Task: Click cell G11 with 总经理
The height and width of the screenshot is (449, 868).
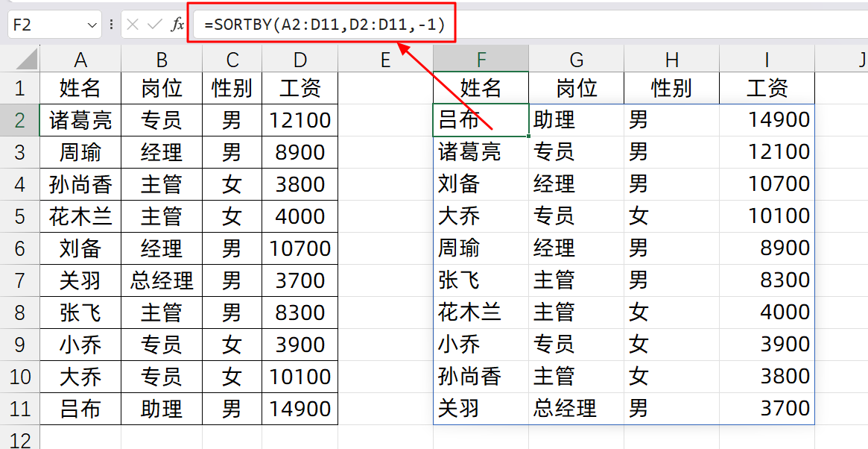Action: (576, 409)
